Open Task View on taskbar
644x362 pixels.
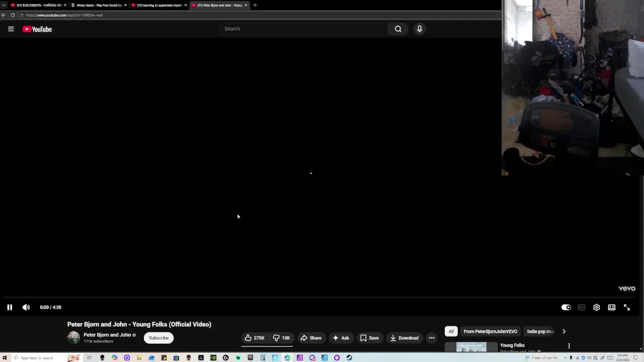coord(89,357)
